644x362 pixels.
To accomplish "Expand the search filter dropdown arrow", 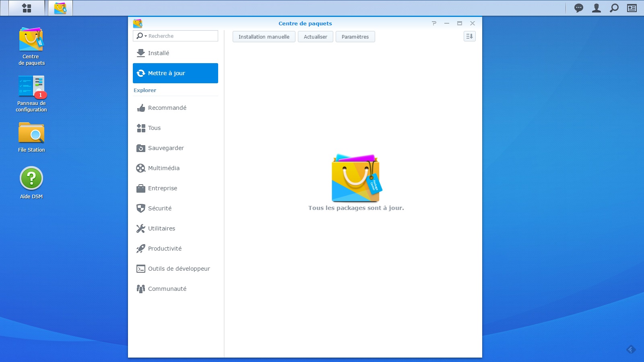I will pyautogui.click(x=145, y=36).
